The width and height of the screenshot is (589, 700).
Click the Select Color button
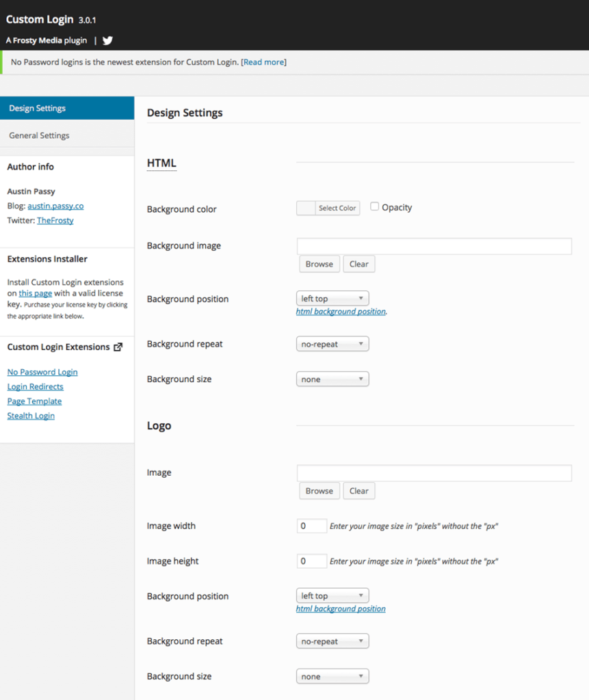click(328, 208)
